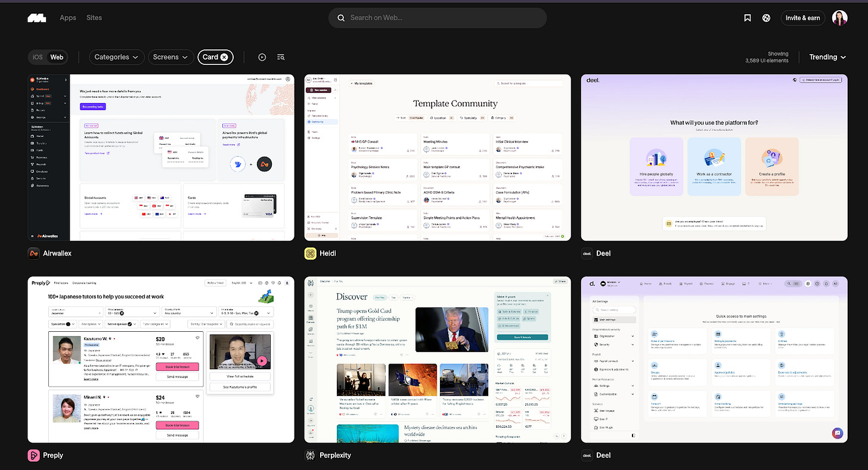Open the Airwallex dashboard thumbnail
Viewport: 868px width, 470px height.
pyautogui.click(x=161, y=158)
